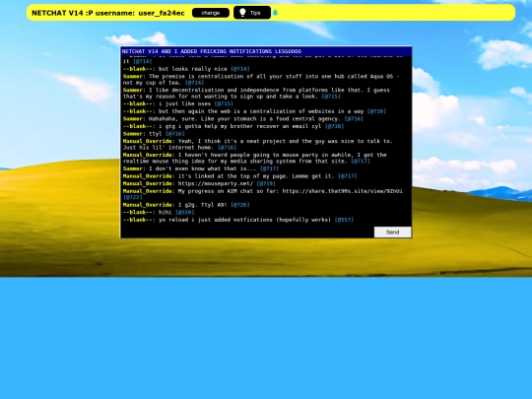Click [@716] after 'recover an email cyl'
The image size is (532, 399).
[334, 126]
